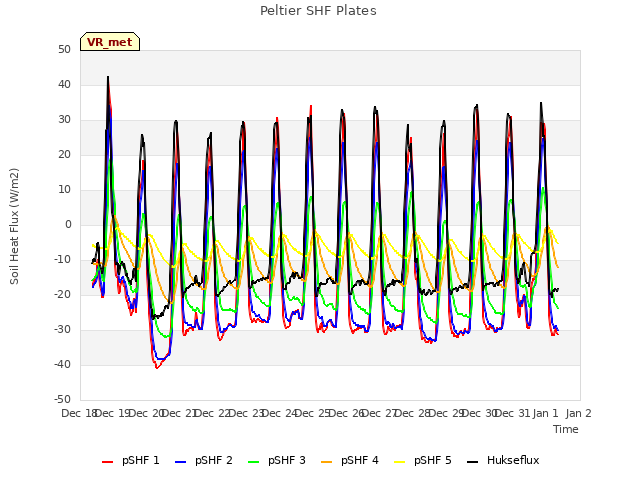Select the Hukseflux legend label
Screen dimensions: 640x480
(513, 460)
